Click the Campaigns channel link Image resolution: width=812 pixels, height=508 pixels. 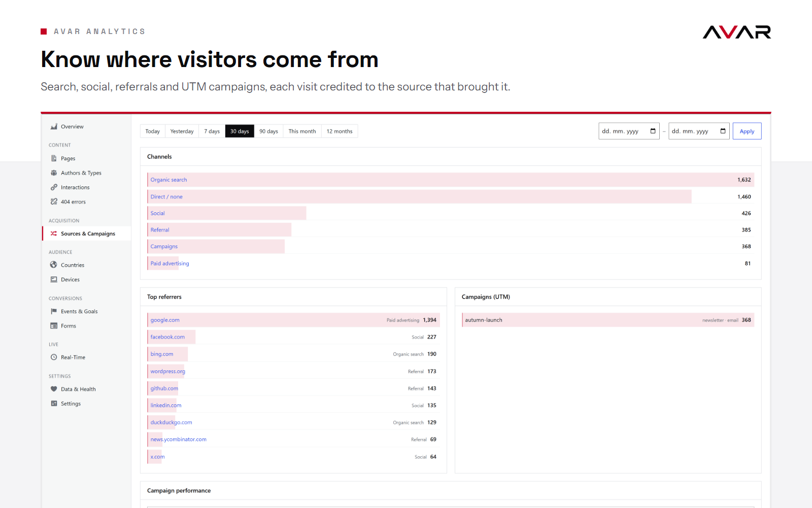tap(164, 246)
